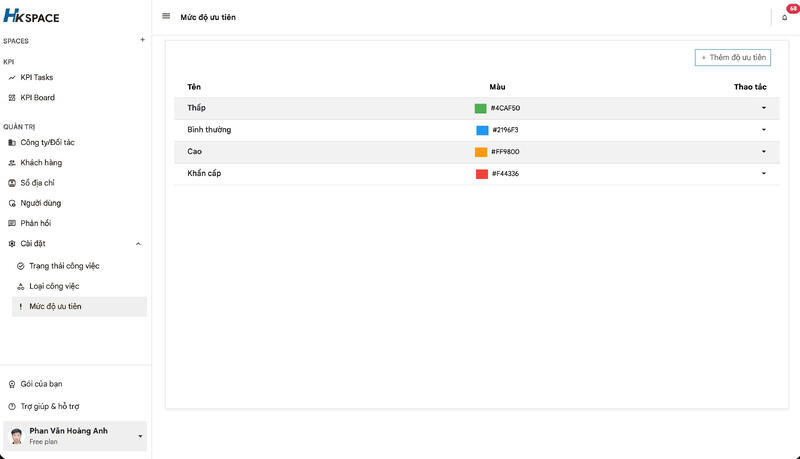This screenshot has width=800, height=459.
Task: Click the Mức độ ưu tiên exclamation icon
Action: [20, 307]
